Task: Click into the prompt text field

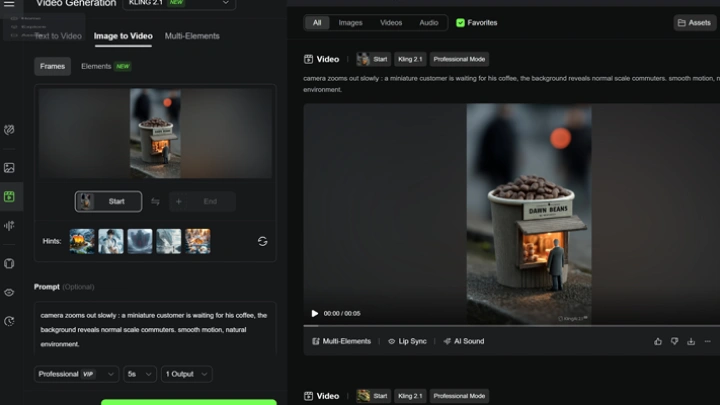Action: pyautogui.click(x=155, y=329)
